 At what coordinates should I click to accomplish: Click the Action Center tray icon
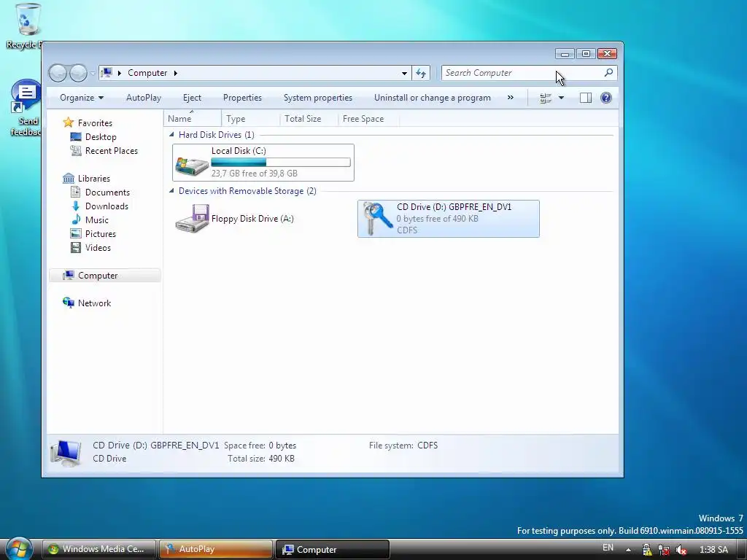647,550
